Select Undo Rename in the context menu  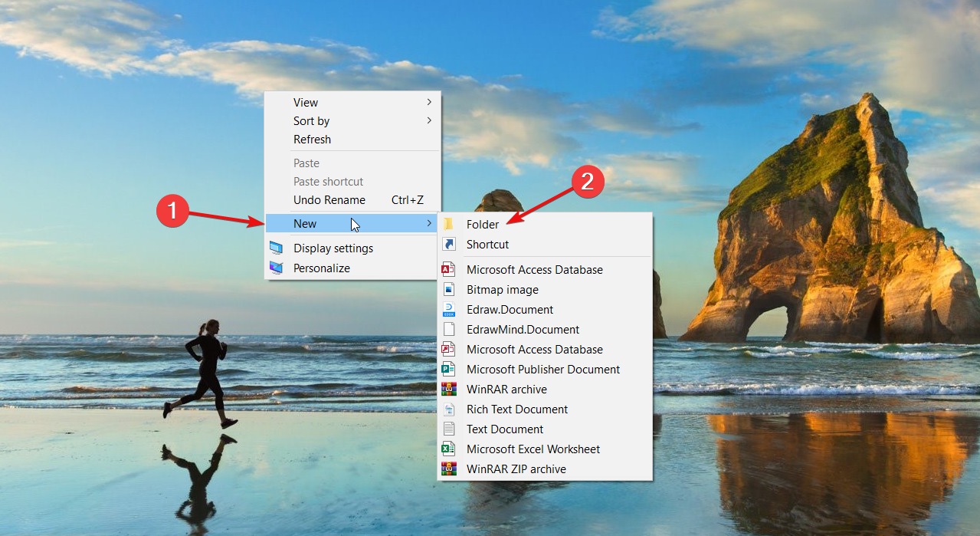coord(352,200)
